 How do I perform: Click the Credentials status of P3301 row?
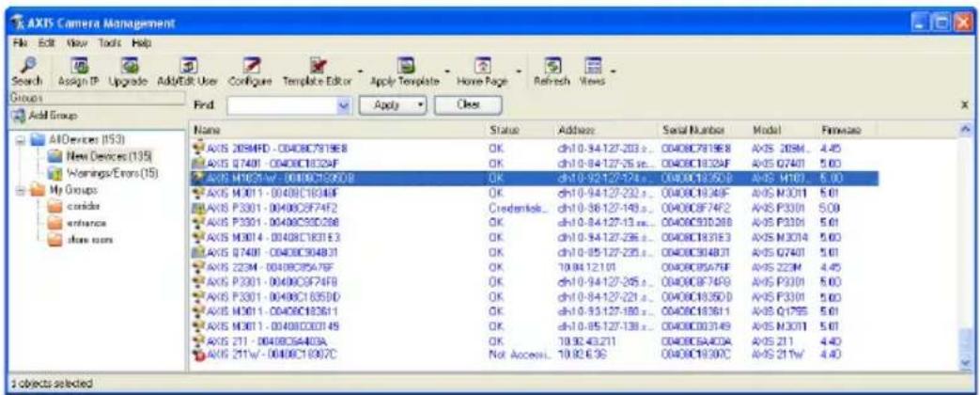[x=518, y=207]
